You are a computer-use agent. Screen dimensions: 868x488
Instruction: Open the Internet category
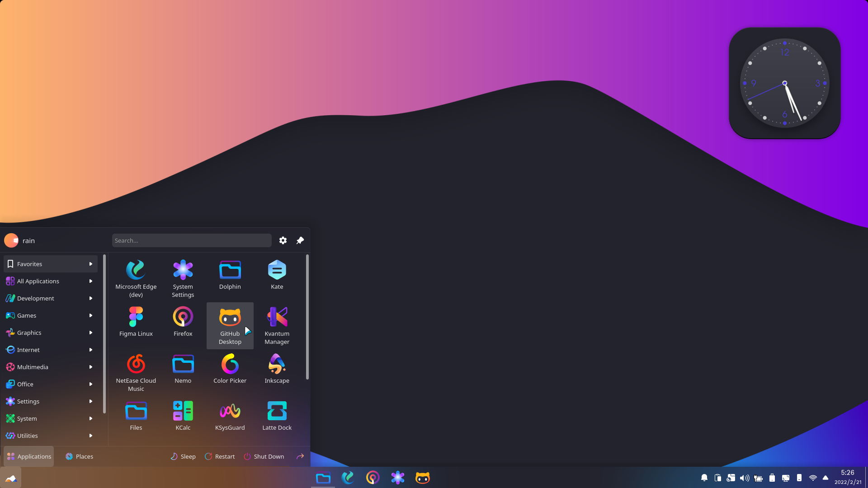click(51, 350)
